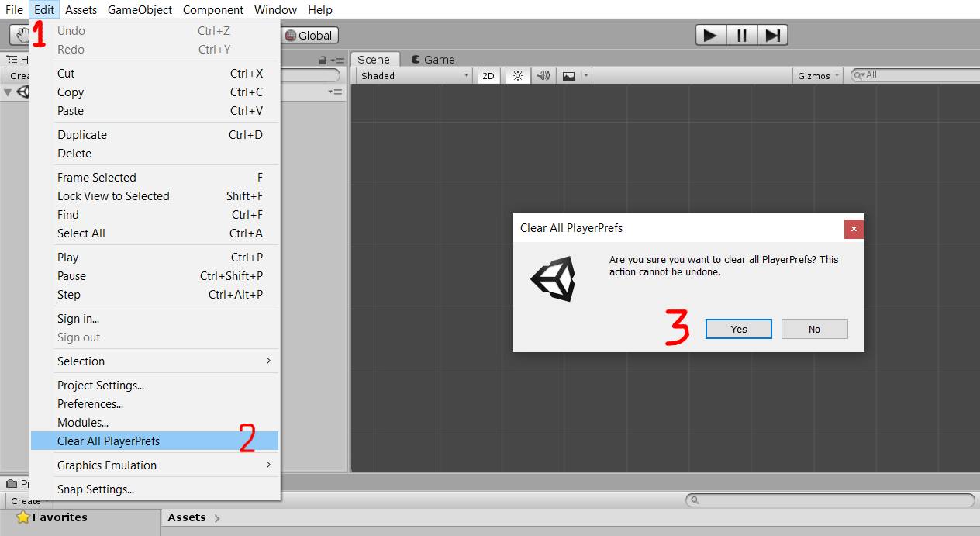This screenshot has height=536, width=980.
Task: Choose Sign in... menu entry
Action: [154, 318]
